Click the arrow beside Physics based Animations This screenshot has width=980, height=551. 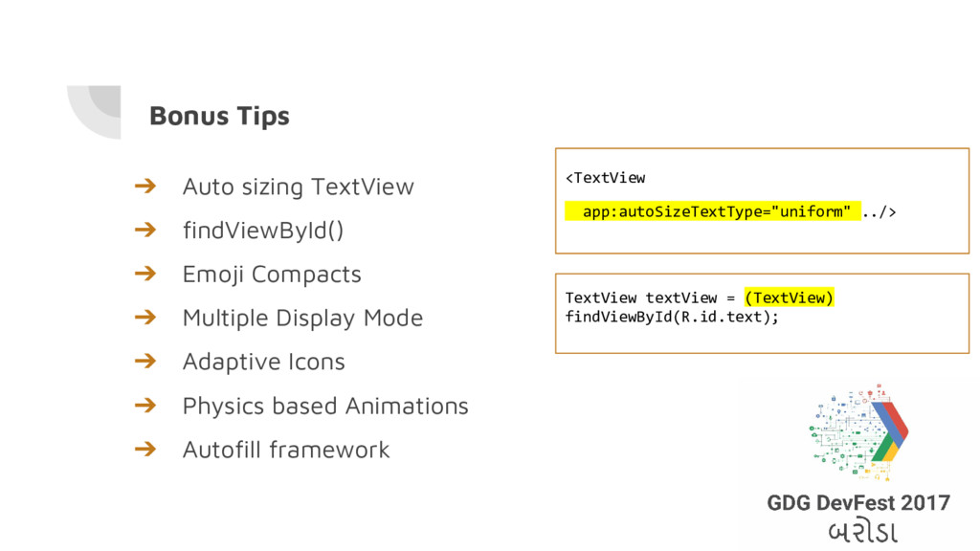pos(145,406)
